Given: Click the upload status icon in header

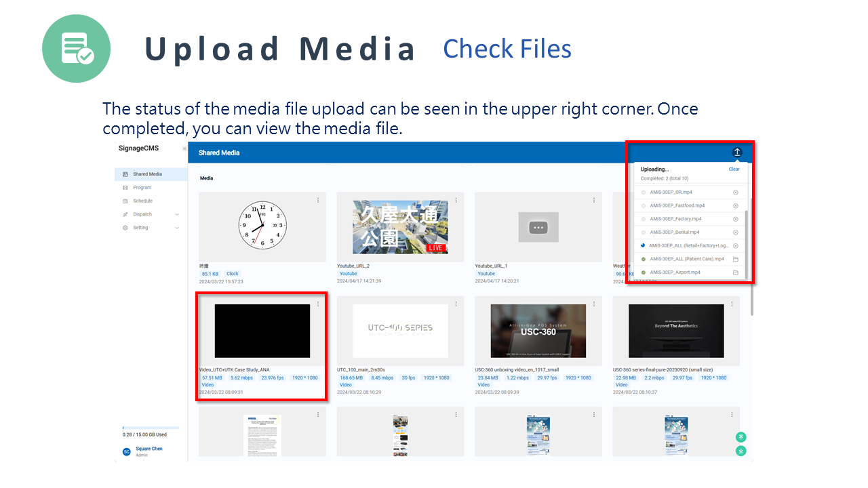Looking at the screenshot, I should pyautogui.click(x=737, y=152).
